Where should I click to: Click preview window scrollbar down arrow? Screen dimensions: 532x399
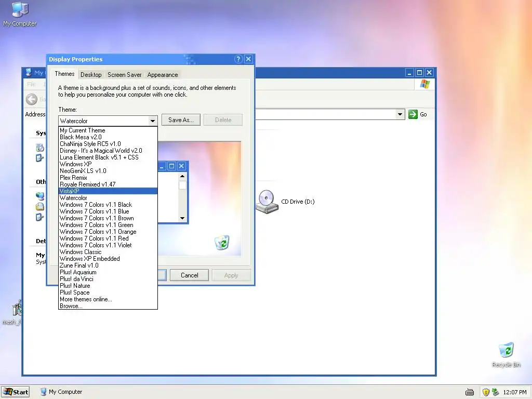tap(182, 218)
